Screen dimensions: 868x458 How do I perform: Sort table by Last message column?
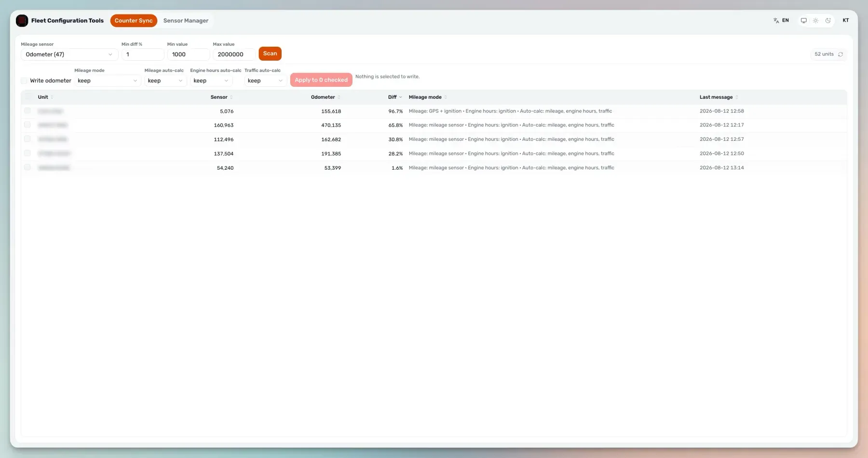coord(719,97)
